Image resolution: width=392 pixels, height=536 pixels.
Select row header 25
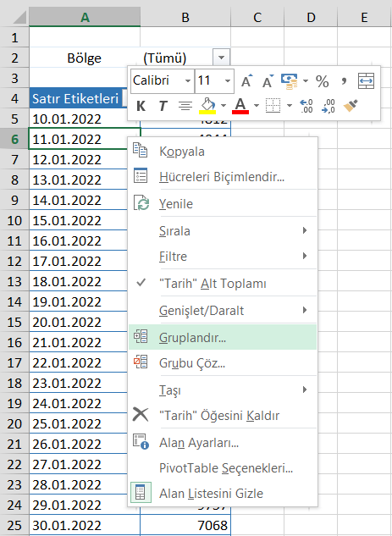(14, 525)
